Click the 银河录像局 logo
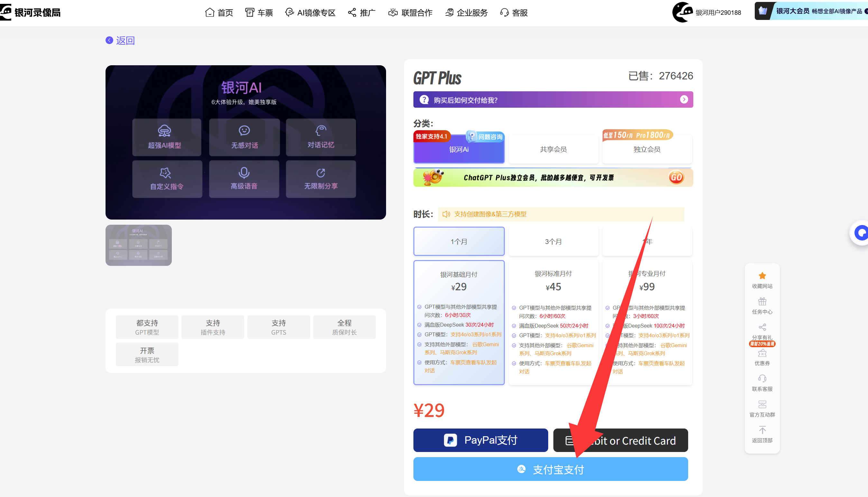868x497 pixels. tap(30, 12)
